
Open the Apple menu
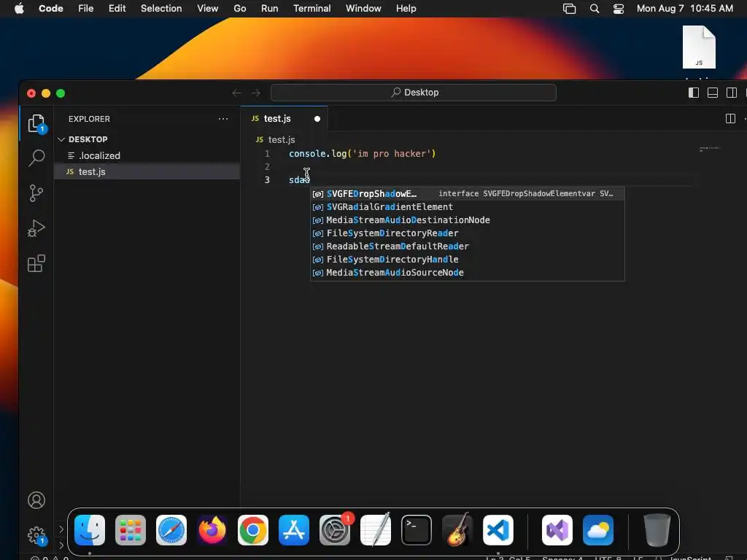pos(19,9)
